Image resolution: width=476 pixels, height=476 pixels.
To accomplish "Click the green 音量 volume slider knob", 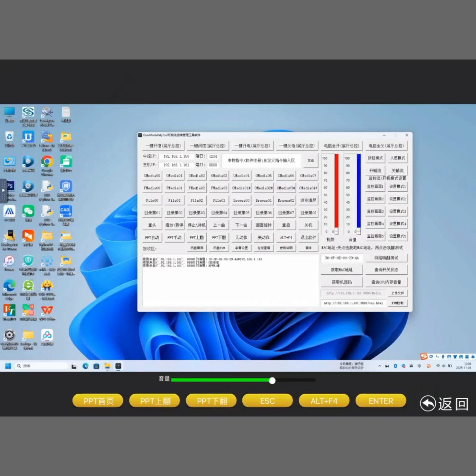I will 272,380.
